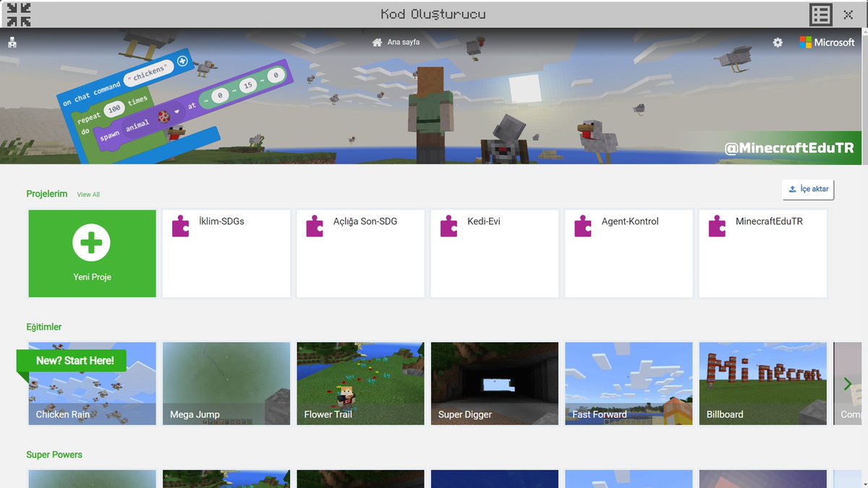Click the puzzle icon on İklim-SDGs
This screenshot has height=488, width=868.
[x=180, y=226]
